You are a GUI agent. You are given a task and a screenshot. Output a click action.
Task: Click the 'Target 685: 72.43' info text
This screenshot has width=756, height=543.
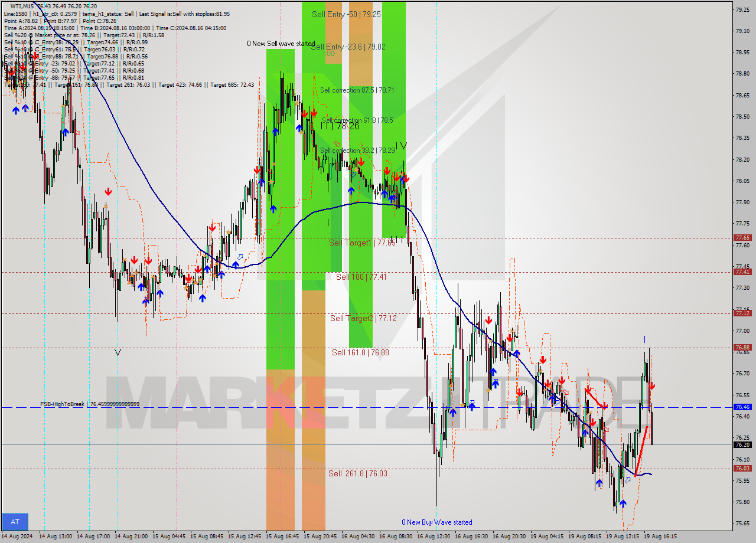[x=232, y=85]
